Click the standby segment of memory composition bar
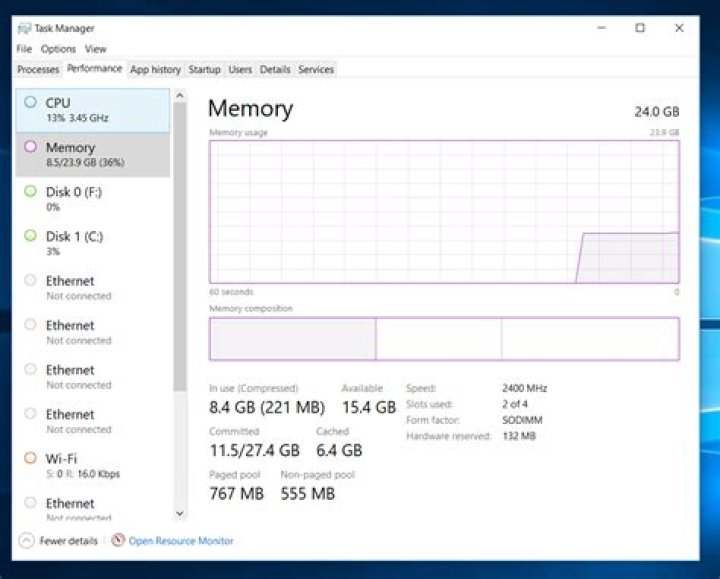 pos(439,339)
